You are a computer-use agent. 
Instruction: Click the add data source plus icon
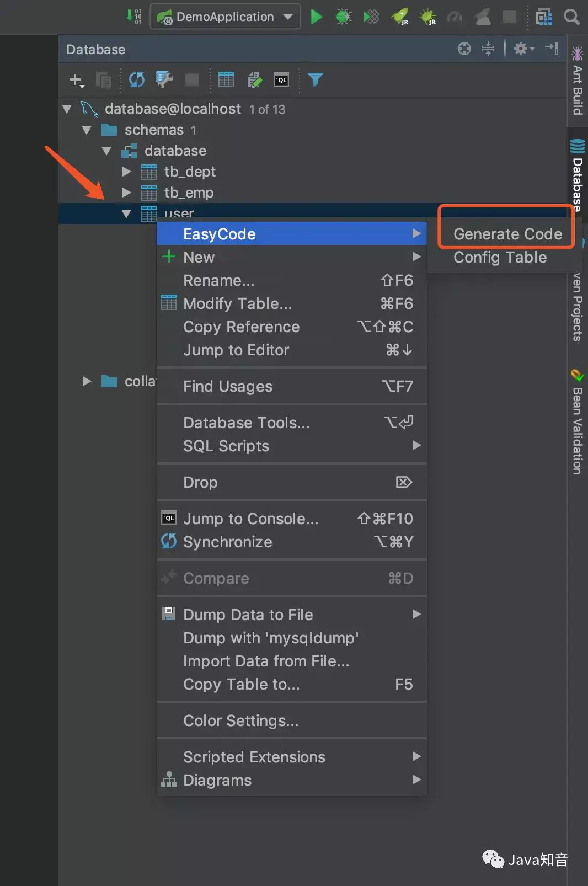point(76,80)
